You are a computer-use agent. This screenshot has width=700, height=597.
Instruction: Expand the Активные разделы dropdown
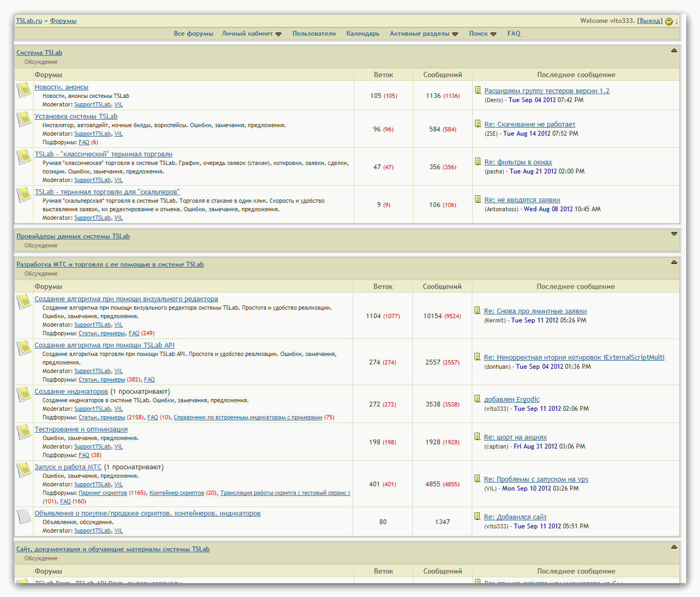pyautogui.click(x=423, y=34)
